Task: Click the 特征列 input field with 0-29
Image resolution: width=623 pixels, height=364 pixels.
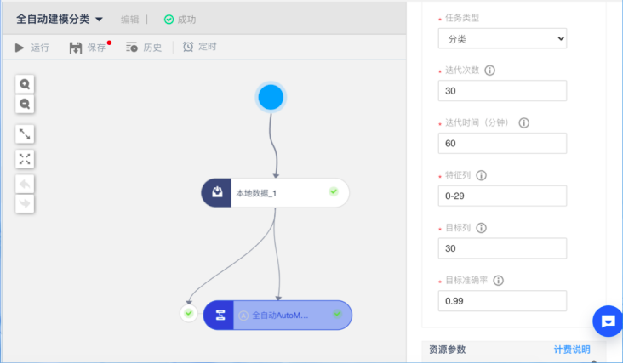Action: tap(502, 196)
